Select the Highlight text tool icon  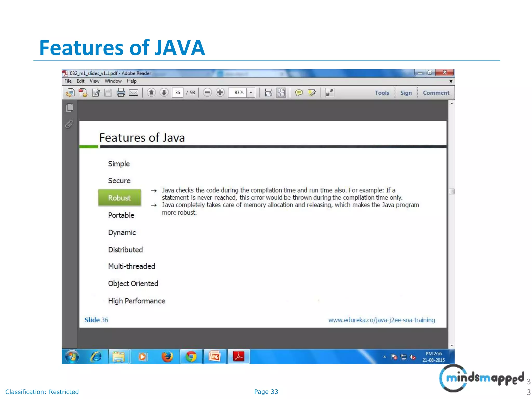pos(311,93)
